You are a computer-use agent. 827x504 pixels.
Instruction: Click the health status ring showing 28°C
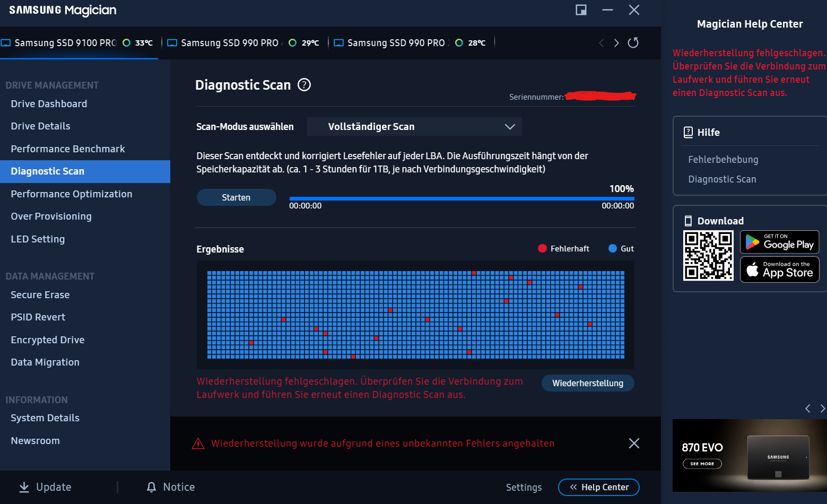[459, 43]
